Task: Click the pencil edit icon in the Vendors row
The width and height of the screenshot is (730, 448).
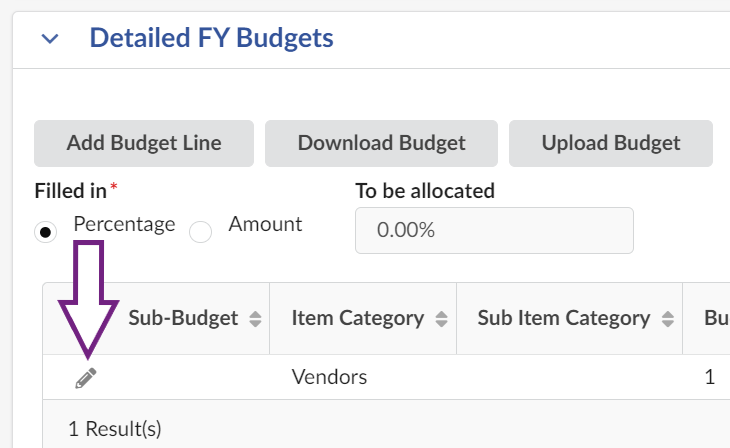Action: (x=87, y=378)
